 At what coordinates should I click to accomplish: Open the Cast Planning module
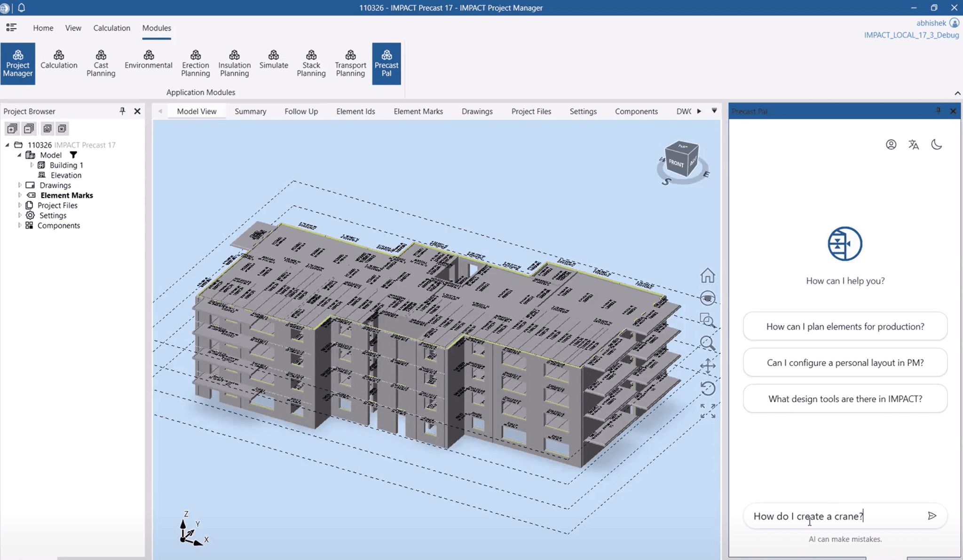point(101,64)
